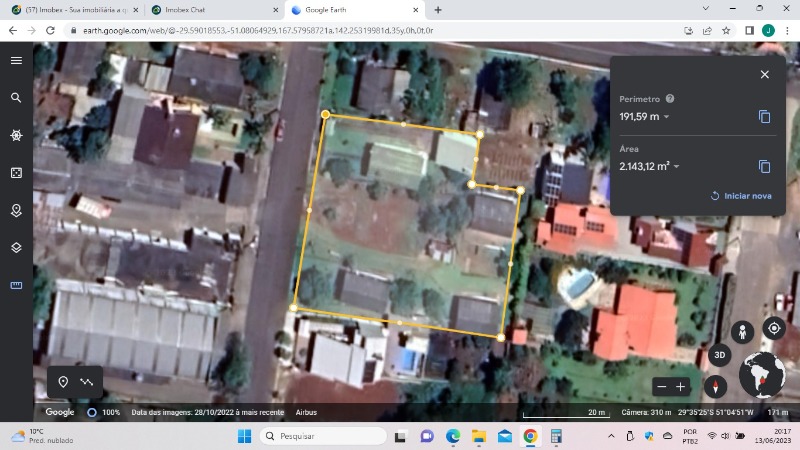Close the measurement panel
800x450 pixels.
coord(764,74)
